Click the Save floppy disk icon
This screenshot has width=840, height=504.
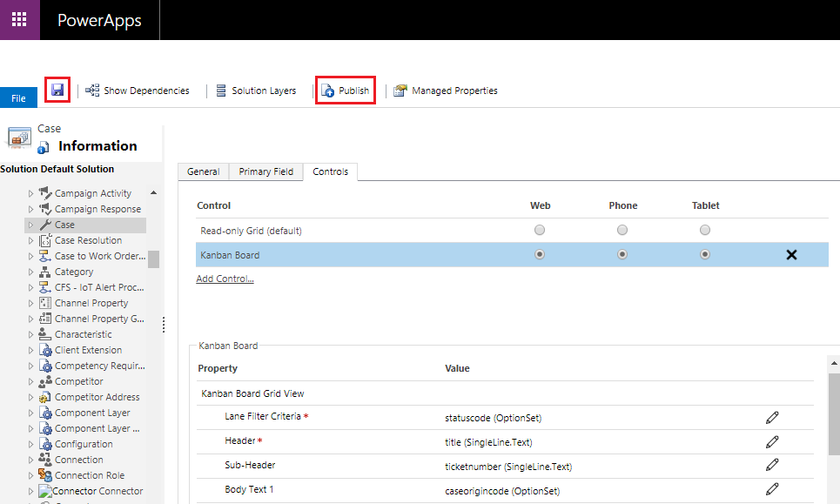pyautogui.click(x=57, y=90)
